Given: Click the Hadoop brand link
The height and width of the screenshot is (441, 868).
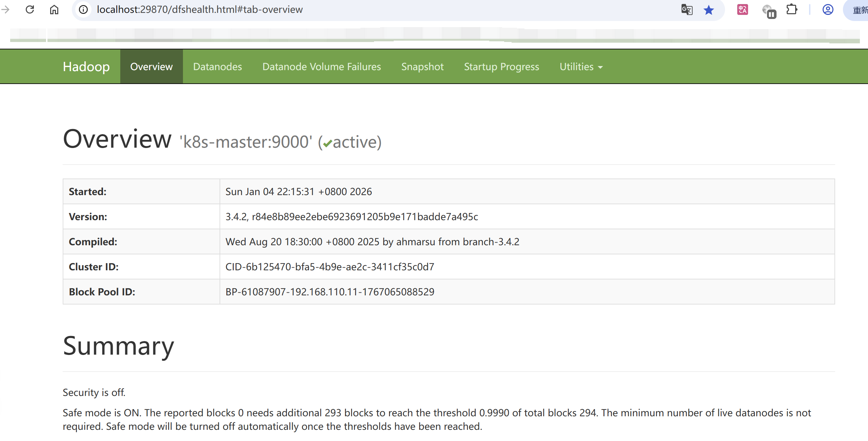Looking at the screenshot, I should point(86,67).
